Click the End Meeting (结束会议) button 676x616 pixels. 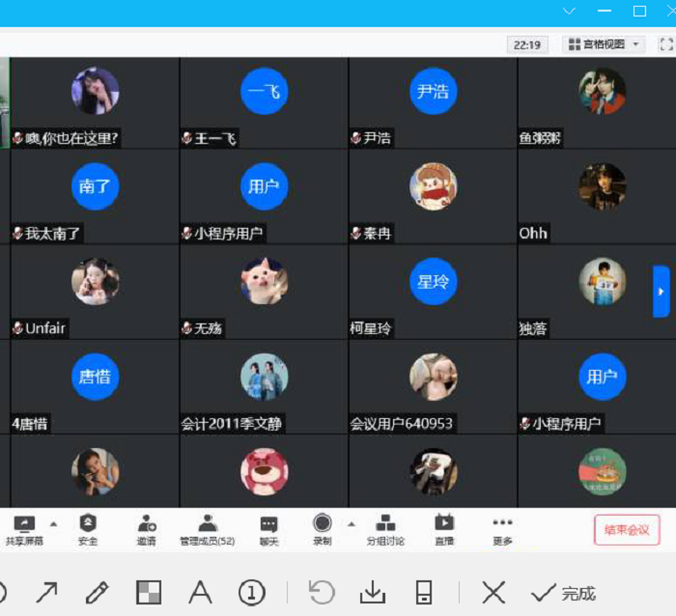[627, 529]
